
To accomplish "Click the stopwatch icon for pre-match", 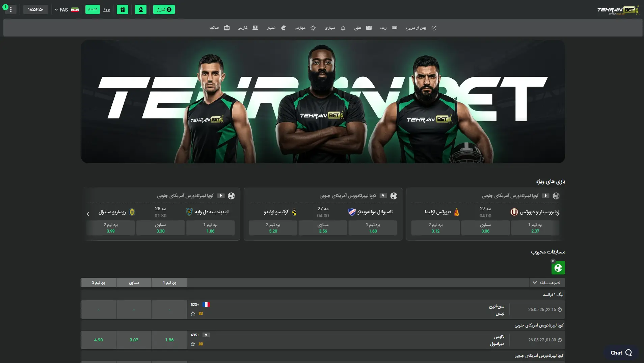I will pyautogui.click(x=434, y=28).
